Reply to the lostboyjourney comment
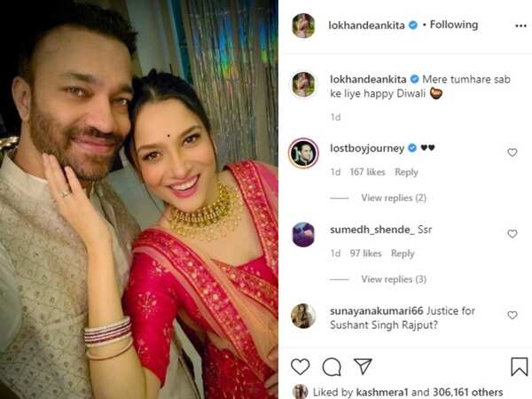532x399 pixels. click(406, 172)
